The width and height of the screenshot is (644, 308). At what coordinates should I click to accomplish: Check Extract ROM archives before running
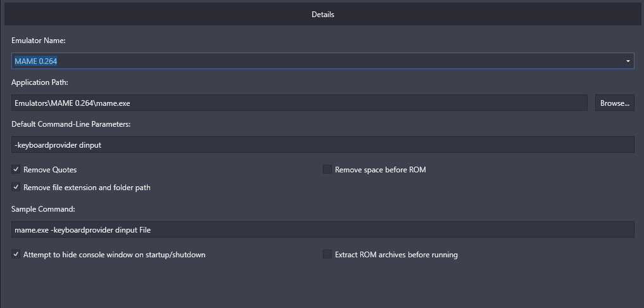[327, 255]
